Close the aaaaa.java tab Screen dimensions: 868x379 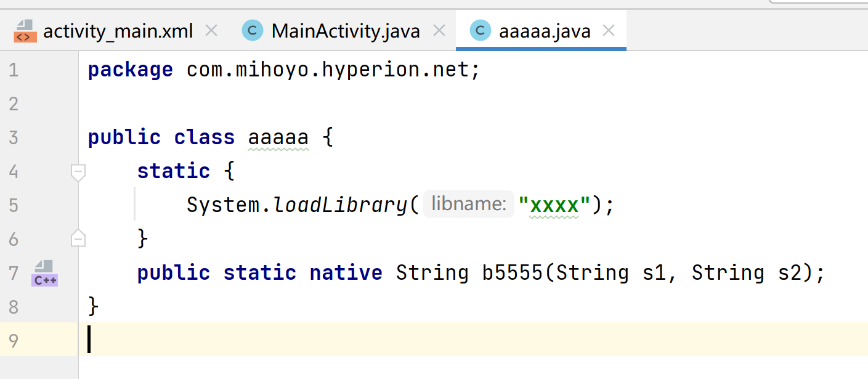tap(609, 31)
